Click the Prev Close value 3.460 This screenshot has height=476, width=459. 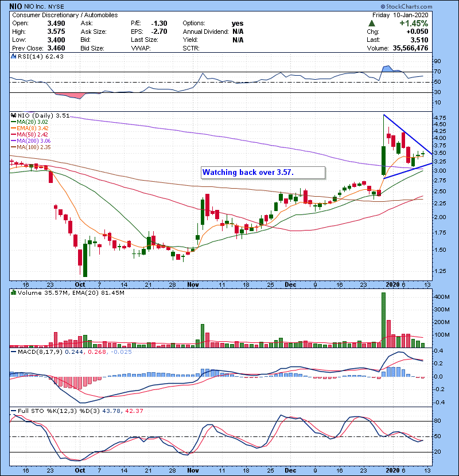tap(56, 48)
